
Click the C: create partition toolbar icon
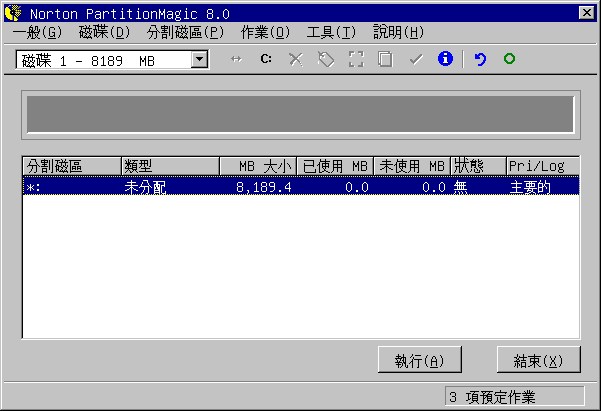tap(266, 59)
